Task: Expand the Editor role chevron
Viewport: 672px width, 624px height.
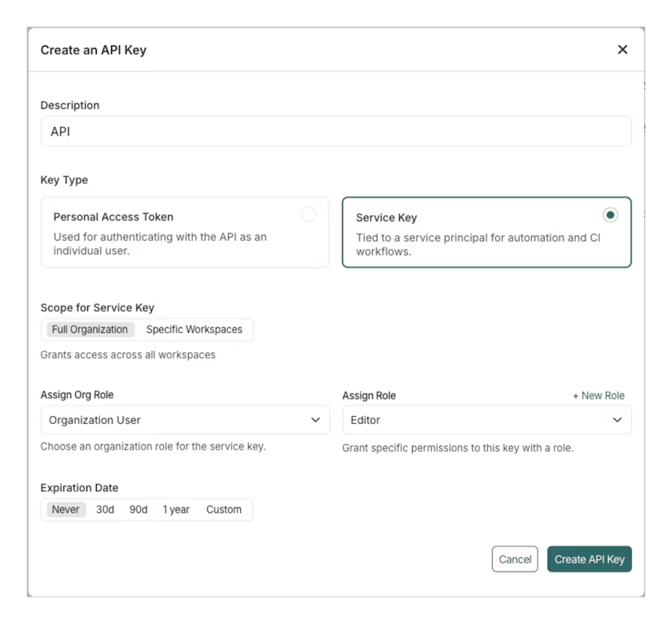Action: (618, 419)
